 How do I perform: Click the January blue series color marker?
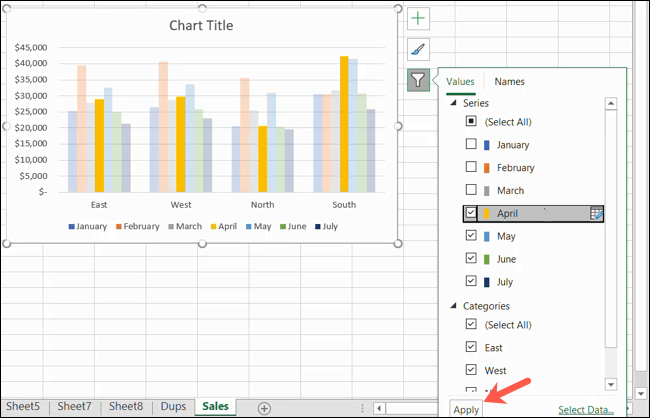(x=487, y=145)
